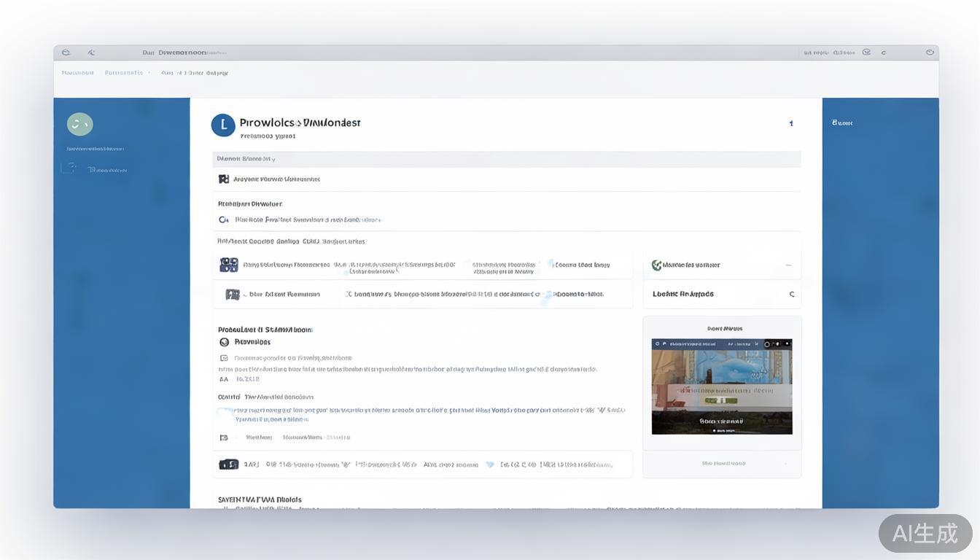Image resolution: width=980 pixels, height=560 pixels.
Task: Open the first breadcrumb tab in top navigation
Action: 78,73
